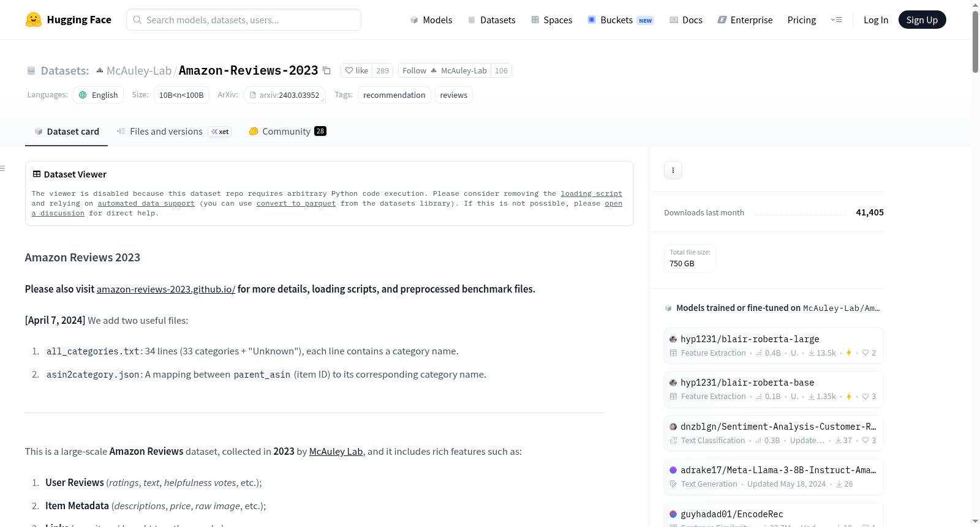The image size is (980, 527).
Task: Open the automated data support link
Action: [x=146, y=203]
